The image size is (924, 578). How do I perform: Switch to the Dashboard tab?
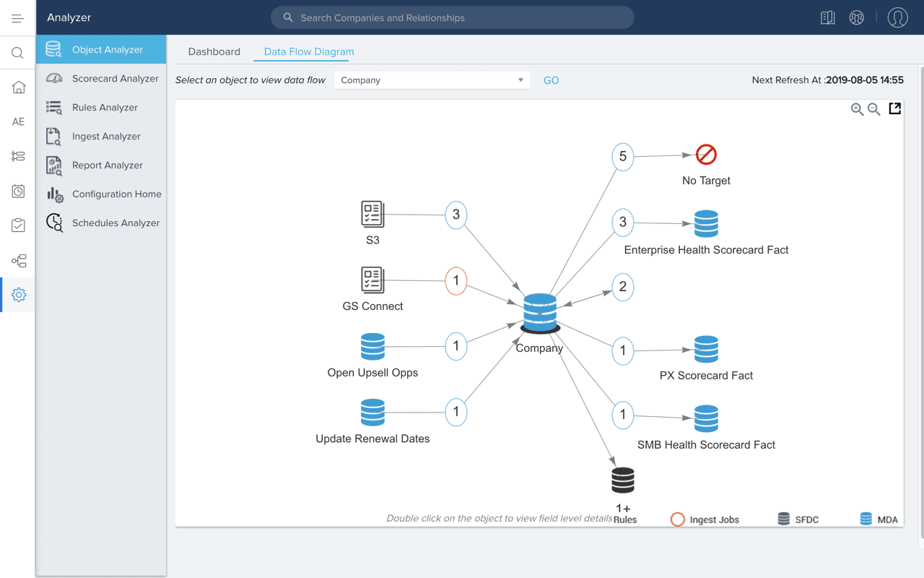coord(214,52)
